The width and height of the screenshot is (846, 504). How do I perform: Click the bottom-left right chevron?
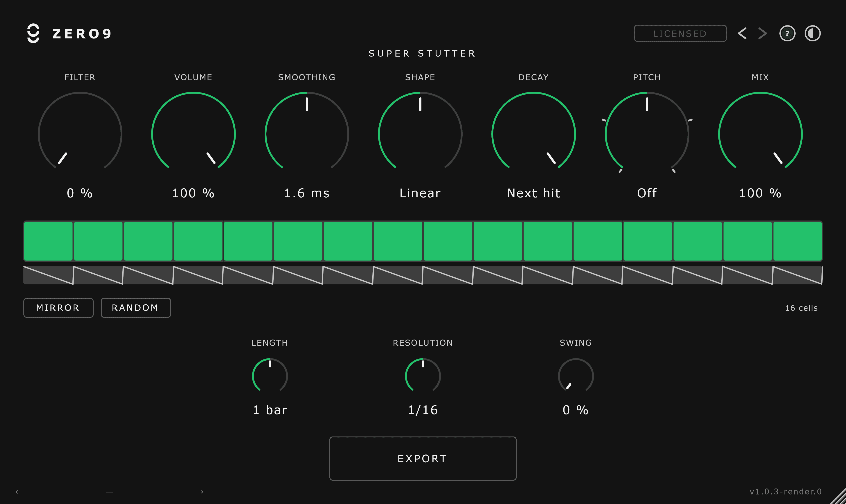point(202,492)
